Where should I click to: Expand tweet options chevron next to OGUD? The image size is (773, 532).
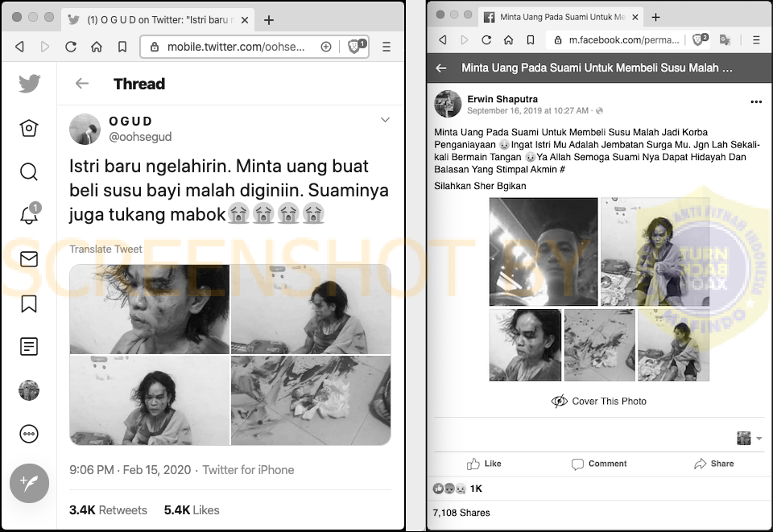(385, 120)
